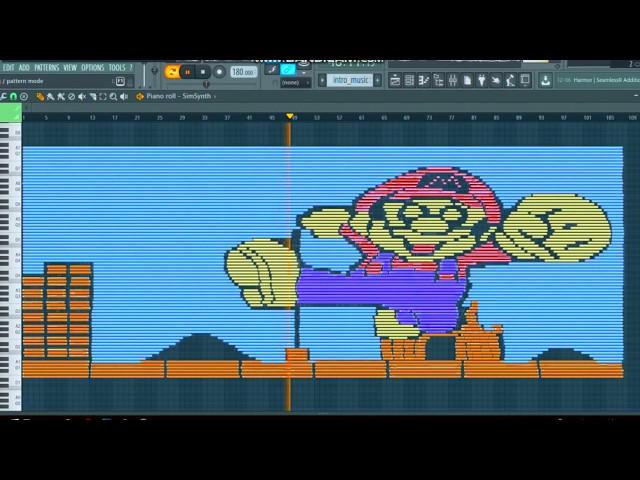Open the ? help menu
Screen dimensions: 640x480
coord(131,67)
